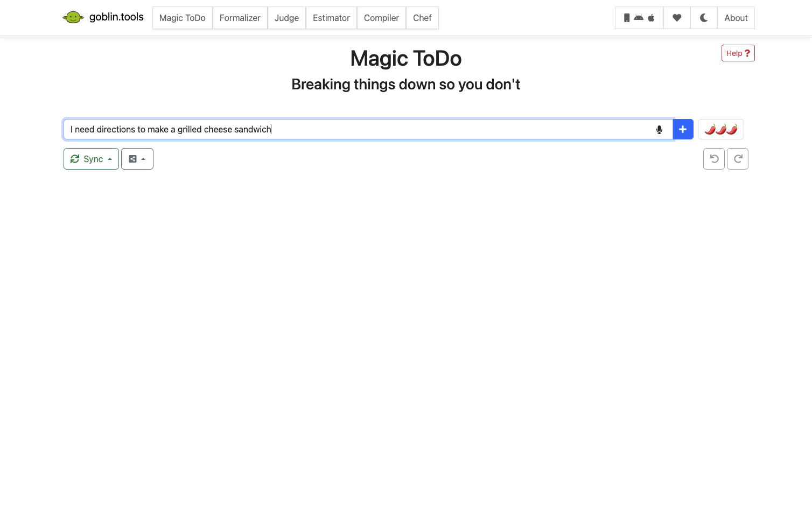Click the red Help button
Viewport: 812px width, 505px height.
tap(738, 53)
